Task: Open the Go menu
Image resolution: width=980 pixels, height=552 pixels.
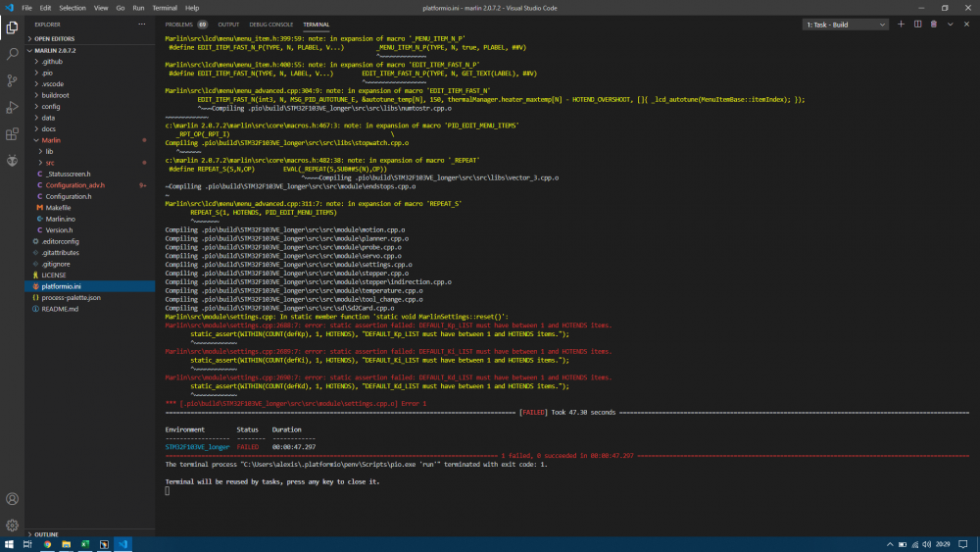Action: point(120,8)
